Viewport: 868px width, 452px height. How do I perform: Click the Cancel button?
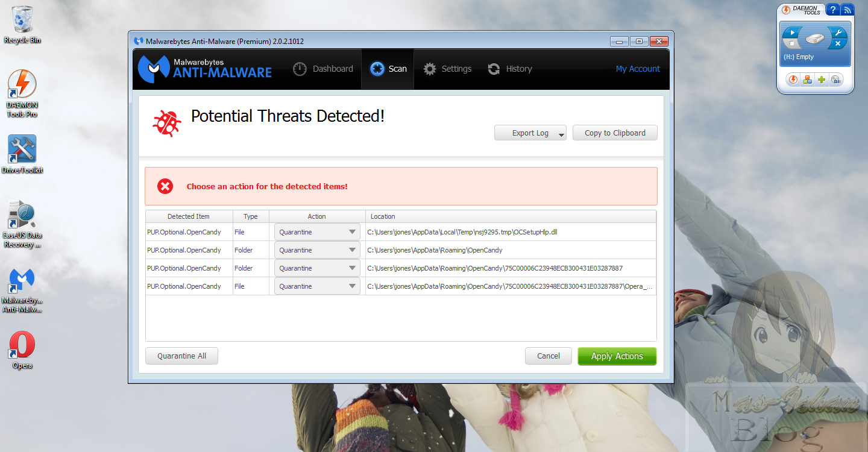[x=549, y=356]
